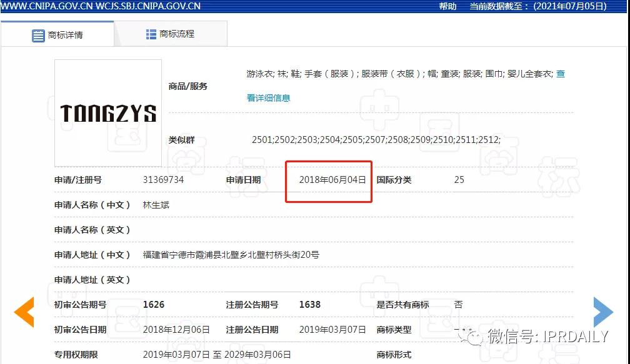Click the 类似群 label
This screenshot has width=630, height=364.
tap(181, 140)
